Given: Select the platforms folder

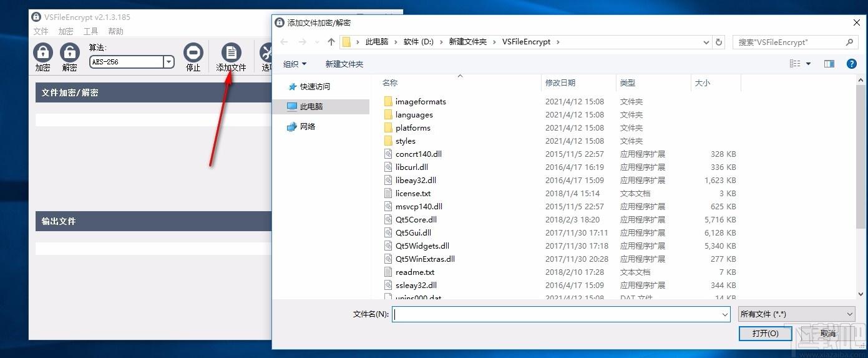Looking at the screenshot, I should click(412, 127).
